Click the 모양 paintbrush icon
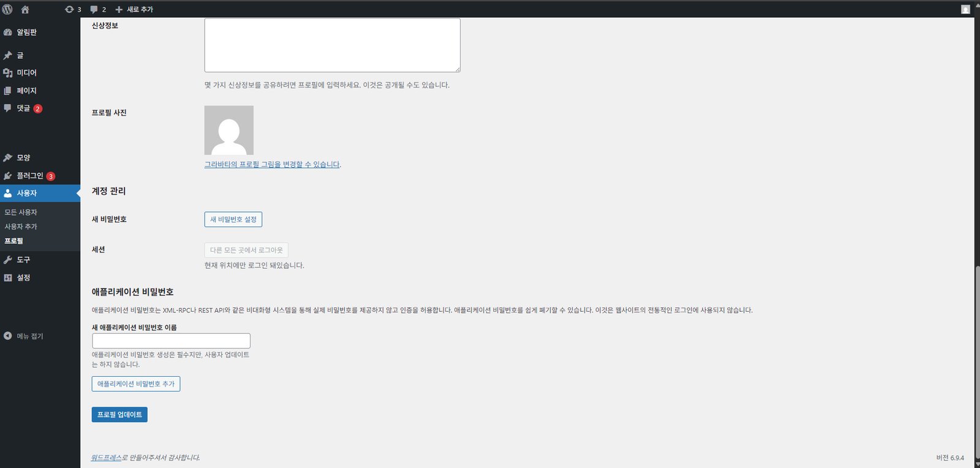This screenshot has width=980, height=468. (x=8, y=157)
